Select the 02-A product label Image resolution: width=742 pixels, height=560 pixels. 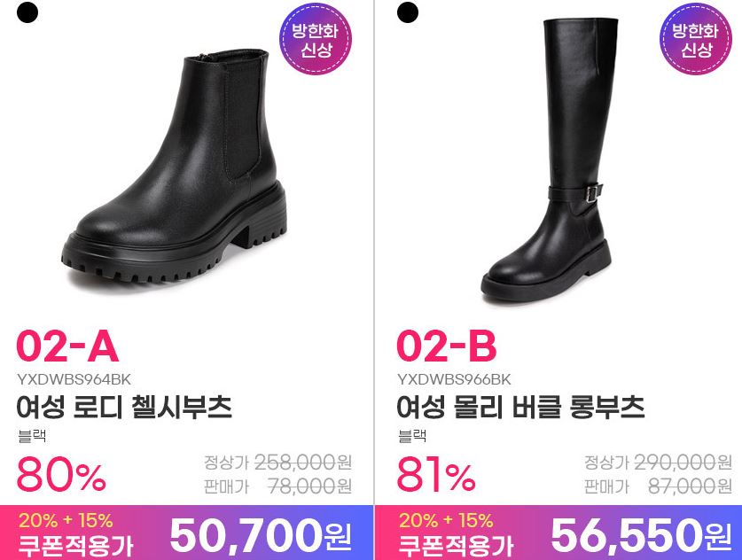67,346
